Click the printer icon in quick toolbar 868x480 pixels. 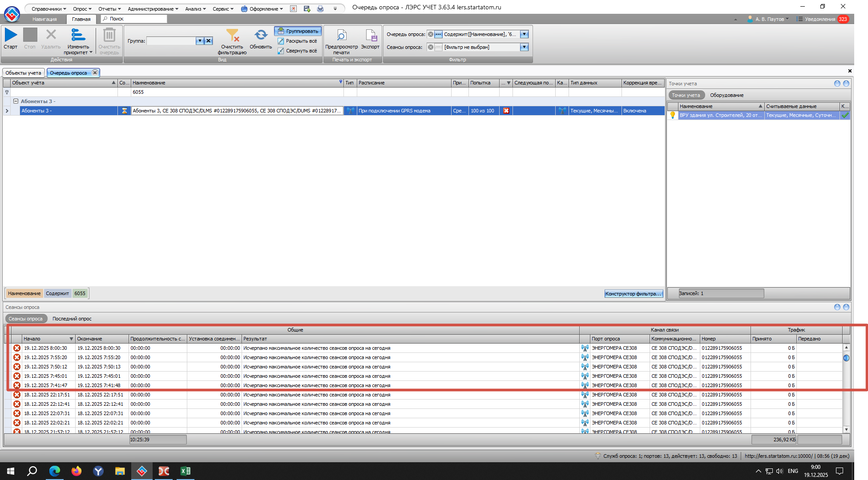(x=320, y=8)
